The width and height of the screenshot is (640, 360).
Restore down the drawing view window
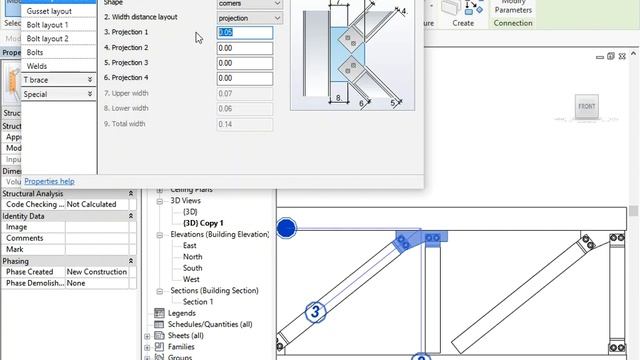[611, 56]
